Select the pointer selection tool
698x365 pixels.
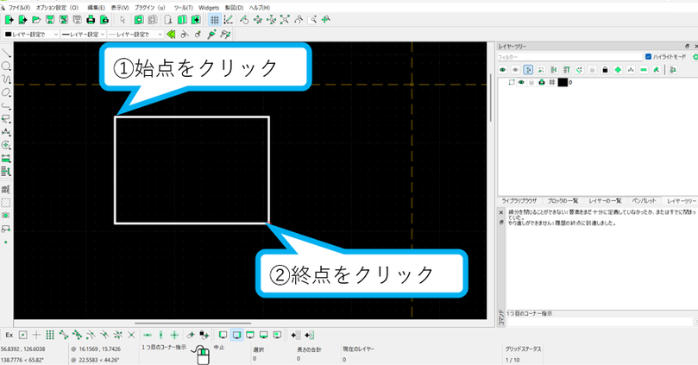(123, 20)
